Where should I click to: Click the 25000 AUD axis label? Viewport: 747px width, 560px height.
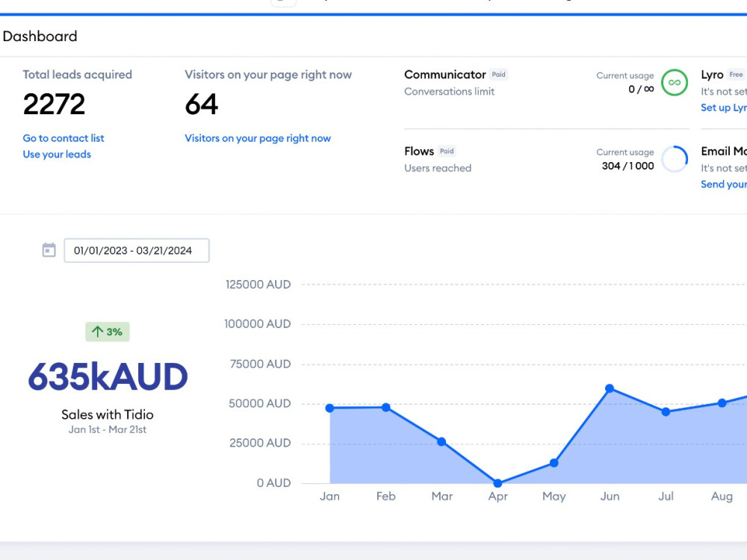coord(260,444)
